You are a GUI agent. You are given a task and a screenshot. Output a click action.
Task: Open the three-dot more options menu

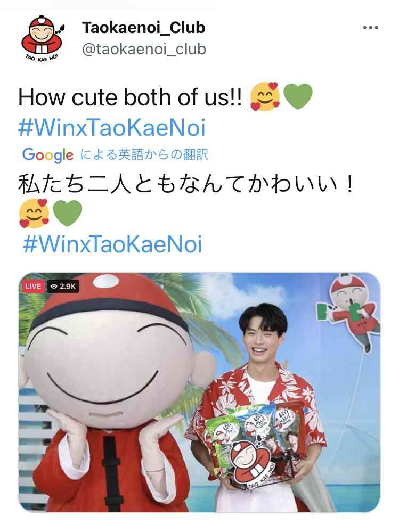coord(370,28)
